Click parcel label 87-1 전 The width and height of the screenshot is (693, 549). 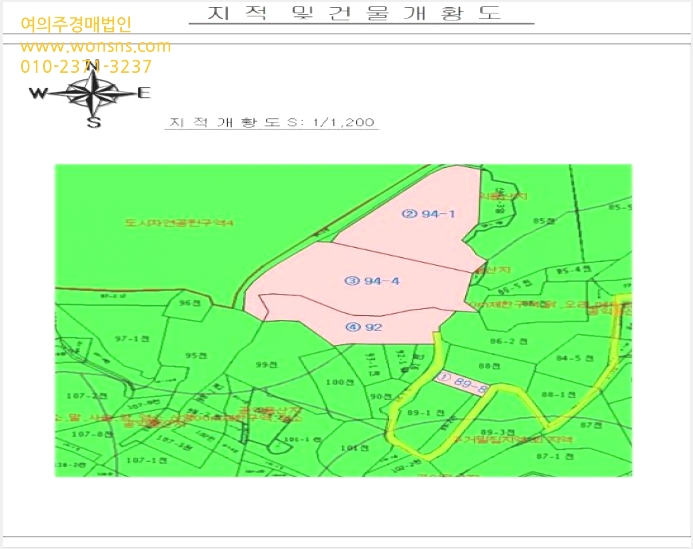tap(555, 456)
